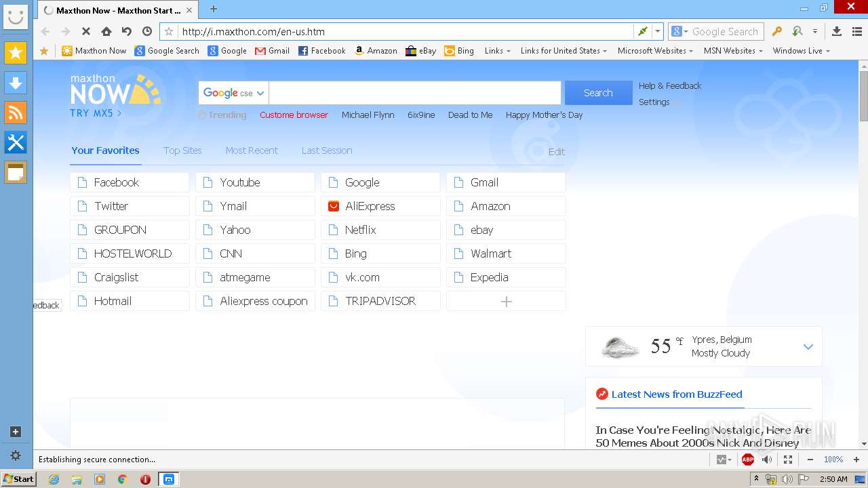Click the go back arrow
Viewport: 868px width, 488px height.
pos(45,31)
